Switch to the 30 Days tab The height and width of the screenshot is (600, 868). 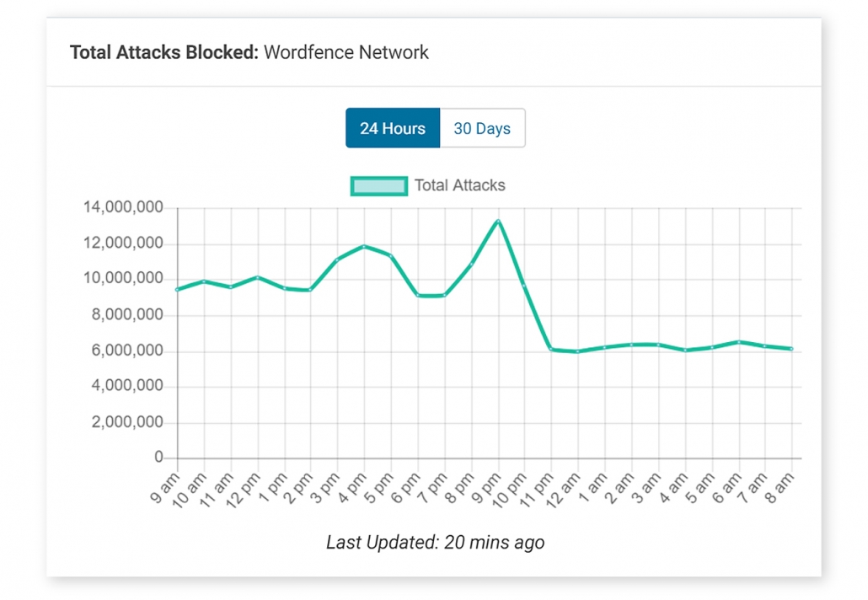[482, 128]
